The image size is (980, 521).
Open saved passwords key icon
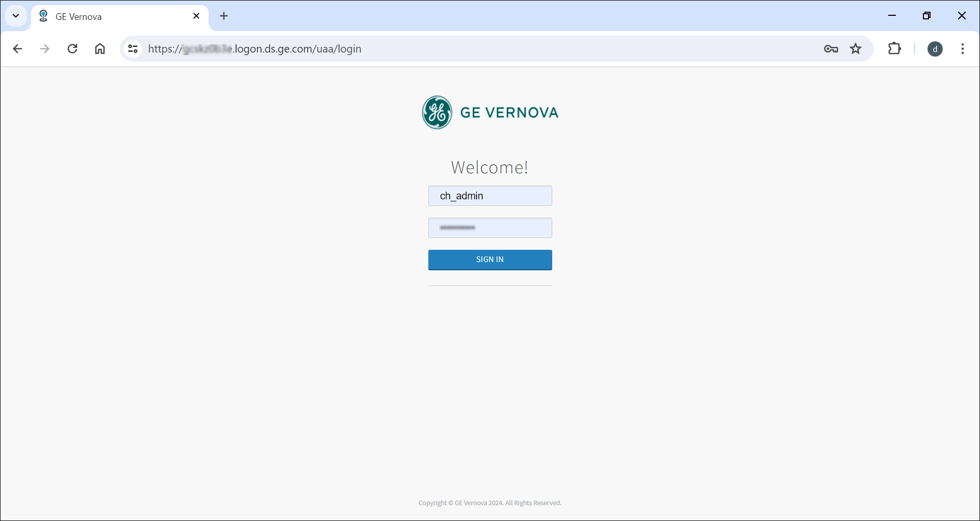coord(831,49)
